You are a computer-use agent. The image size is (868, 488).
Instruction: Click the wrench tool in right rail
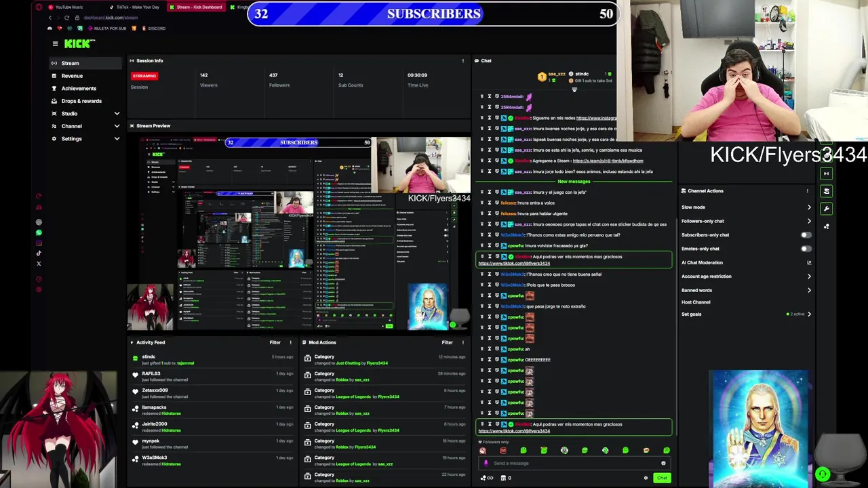coord(826,209)
